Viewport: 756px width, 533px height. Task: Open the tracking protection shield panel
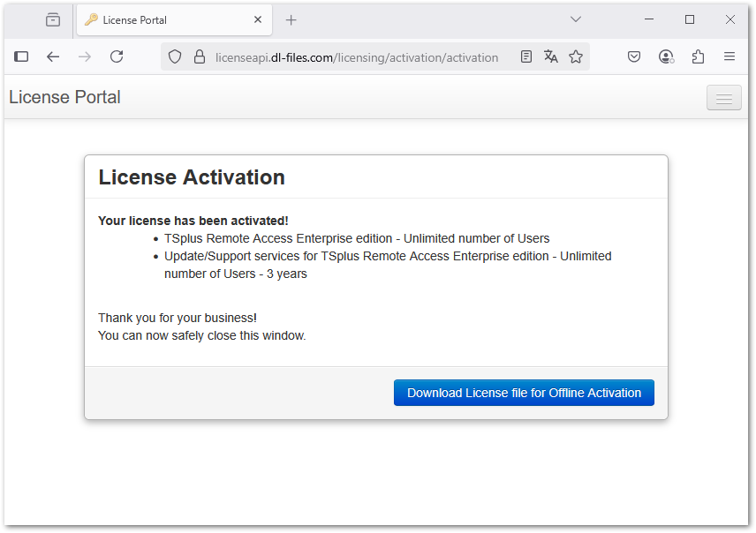coord(175,56)
